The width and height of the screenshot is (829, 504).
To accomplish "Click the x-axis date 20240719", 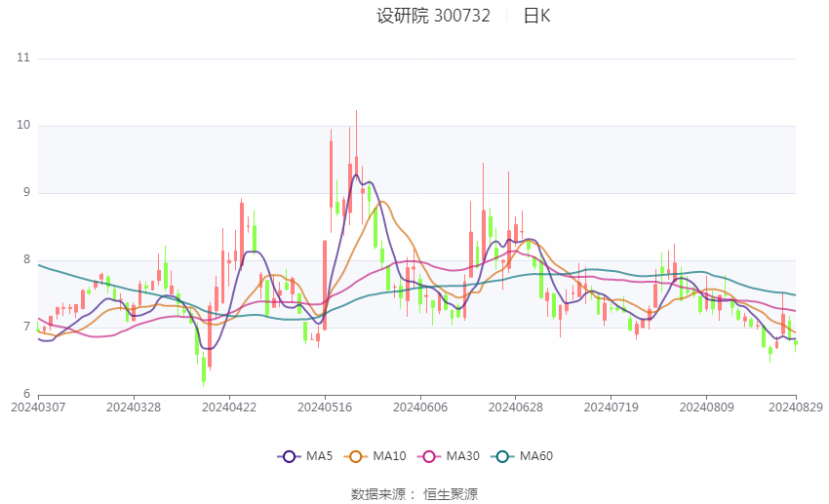I will (612, 407).
